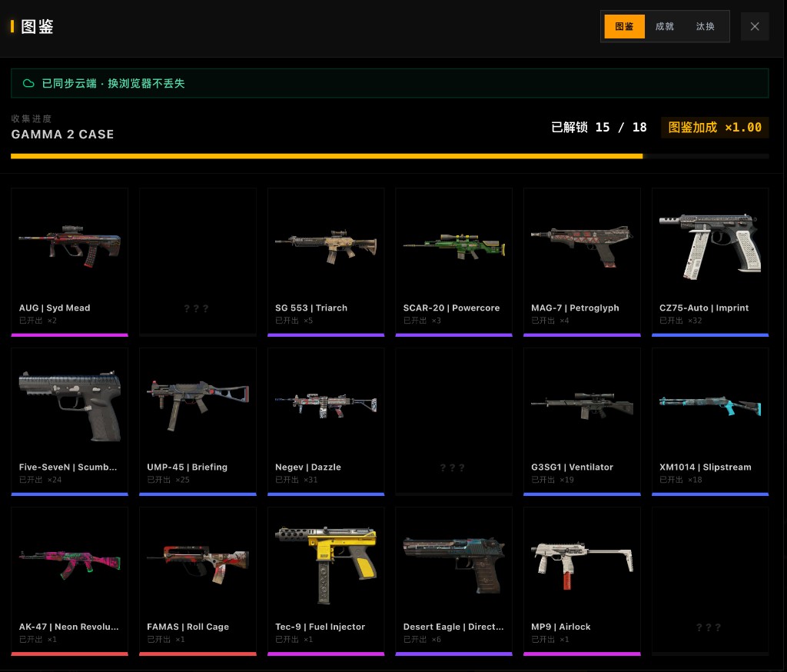Image resolution: width=787 pixels, height=672 pixels.
Task: Click the locked ??? card beside Negev
Action: point(453,421)
